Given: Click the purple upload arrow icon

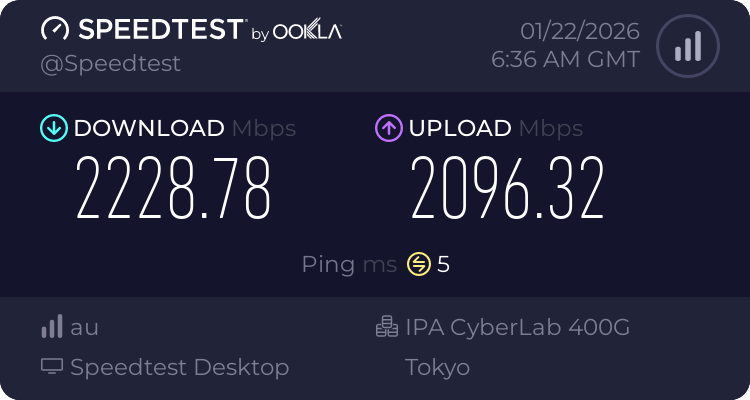Looking at the screenshot, I should click(388, 128).
